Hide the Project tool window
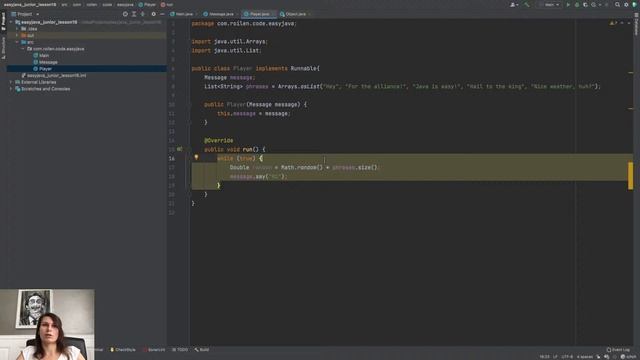The width and height of the screenshot is (640, 360). (162, 14)
